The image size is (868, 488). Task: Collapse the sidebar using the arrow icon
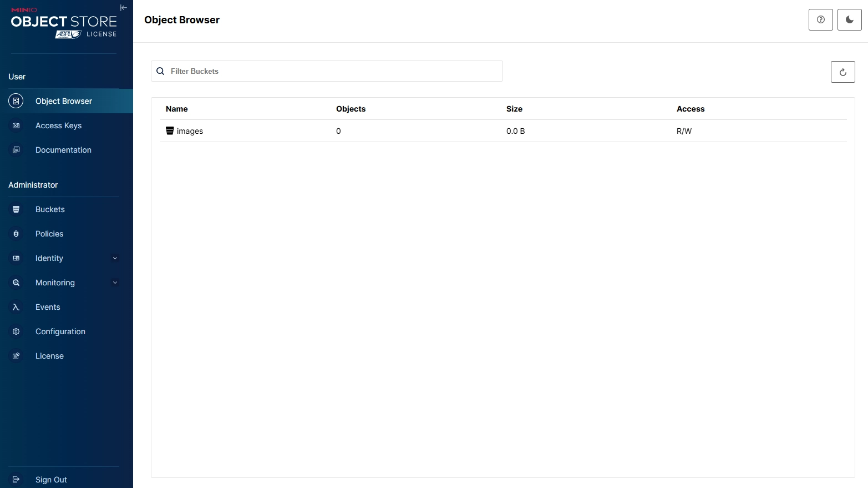click(x=123, y=8)
